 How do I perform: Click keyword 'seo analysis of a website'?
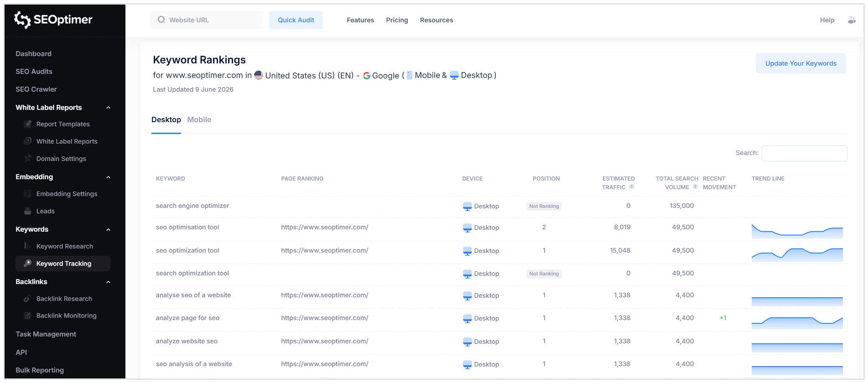(194, 364)
